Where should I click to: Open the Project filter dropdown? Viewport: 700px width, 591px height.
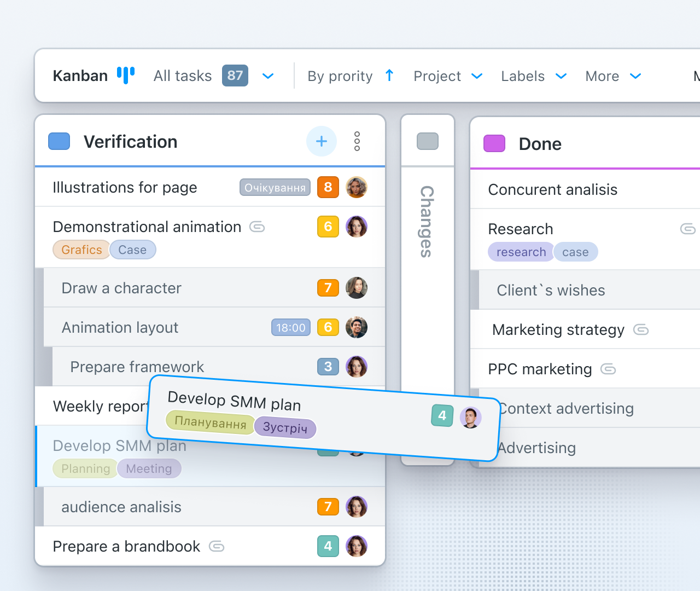point(477,76)
